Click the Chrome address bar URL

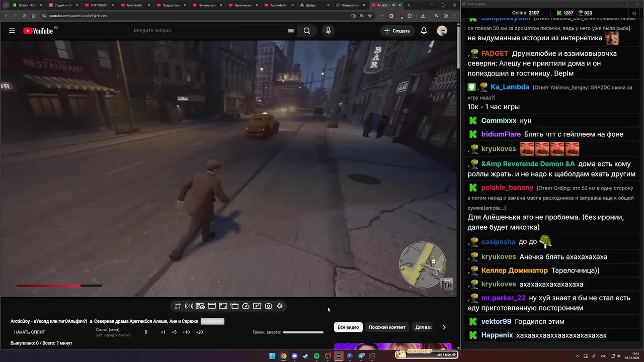click(78, 16)
